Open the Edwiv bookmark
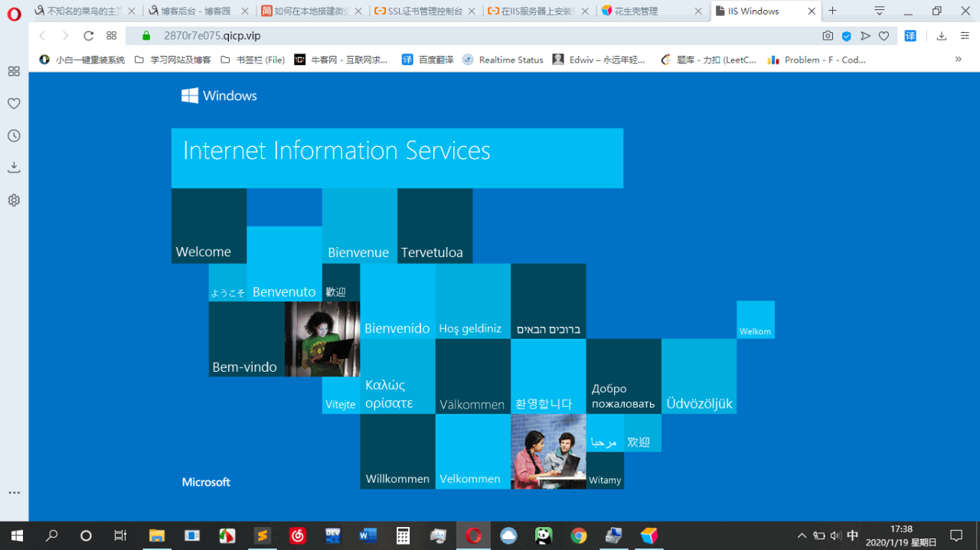 (x=599, y=60)
